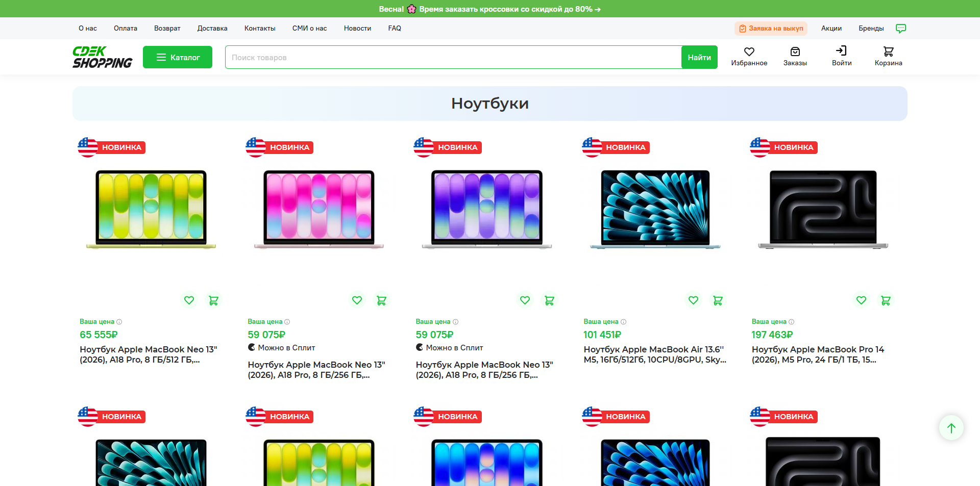Screen dimensions: 980x486
Task: Click the Ноутбуки category heading
Action: click(490, 104)
